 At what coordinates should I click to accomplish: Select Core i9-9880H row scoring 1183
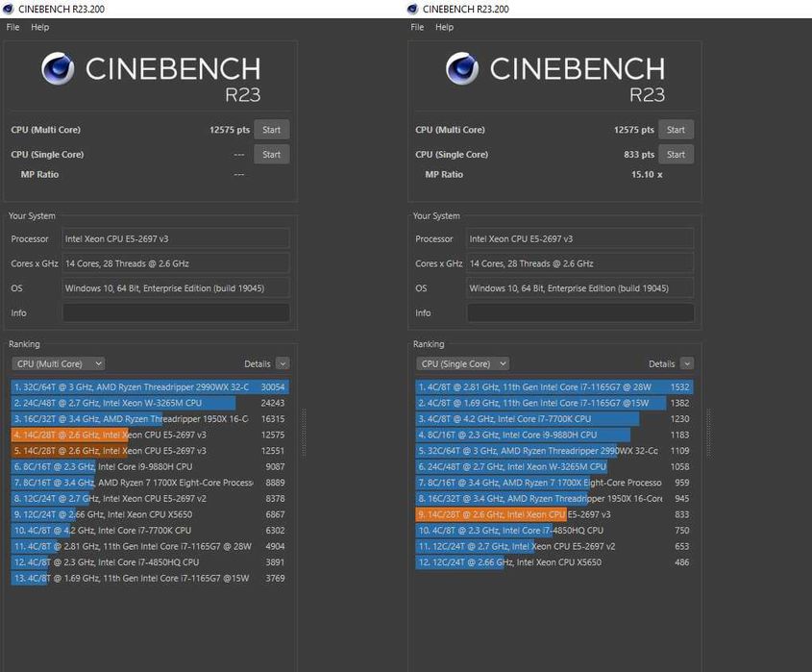point(554,435)
